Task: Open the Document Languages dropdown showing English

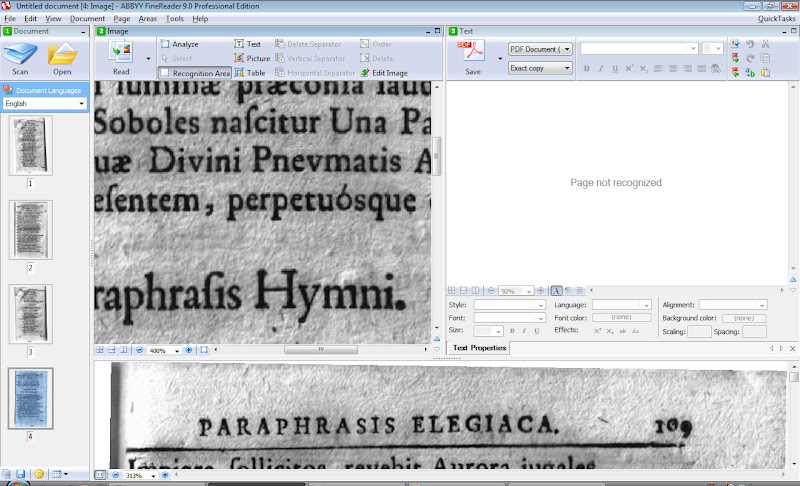Action: point(44,103)
